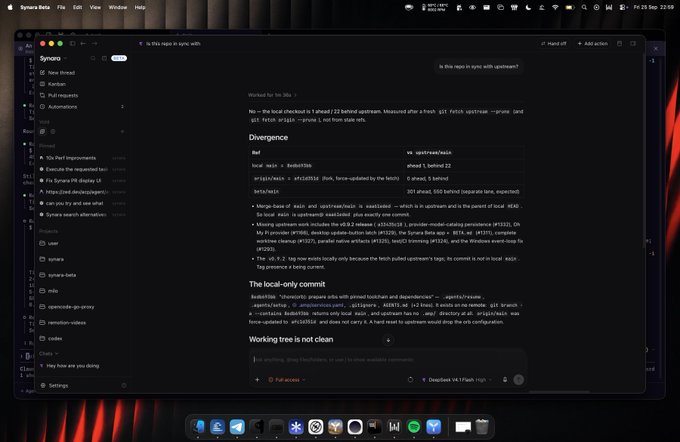Close the background window panel with X

point(656,49)
